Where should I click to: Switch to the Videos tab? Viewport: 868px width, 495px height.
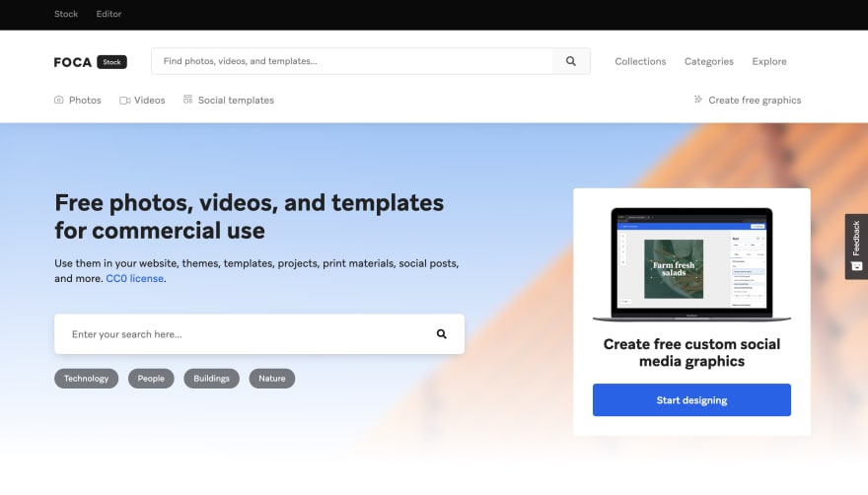point(142,101)
